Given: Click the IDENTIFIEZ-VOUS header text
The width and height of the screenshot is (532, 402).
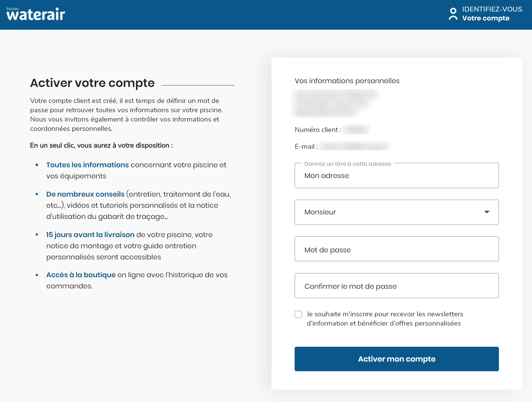Looking at the screenshot, I should pyautogui.click(x=492, y=9).
